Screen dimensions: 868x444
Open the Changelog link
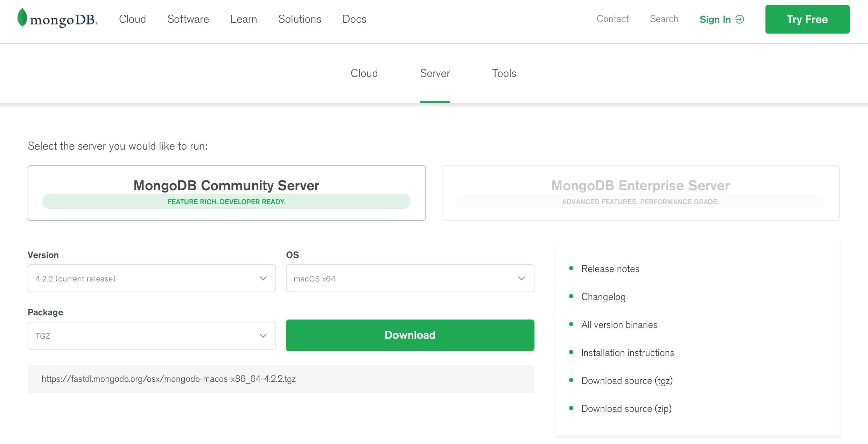[603, 297]
